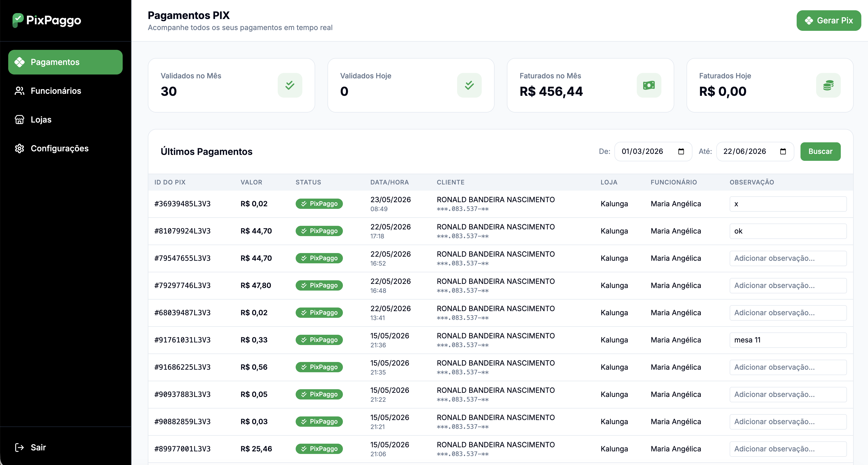868x465 pixels.
Task: Add observation for payment #68039487L3V3
Action: (788, 313)
